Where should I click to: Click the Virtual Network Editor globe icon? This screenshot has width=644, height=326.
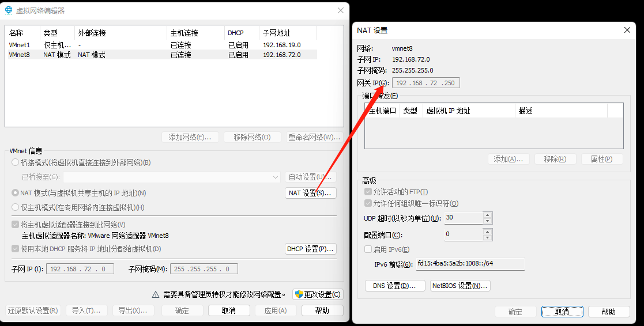tap(9, 10)
